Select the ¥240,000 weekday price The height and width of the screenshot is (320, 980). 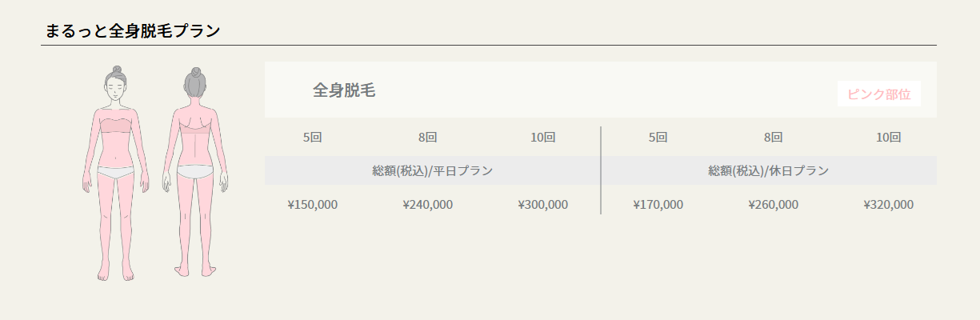point(427,204)
